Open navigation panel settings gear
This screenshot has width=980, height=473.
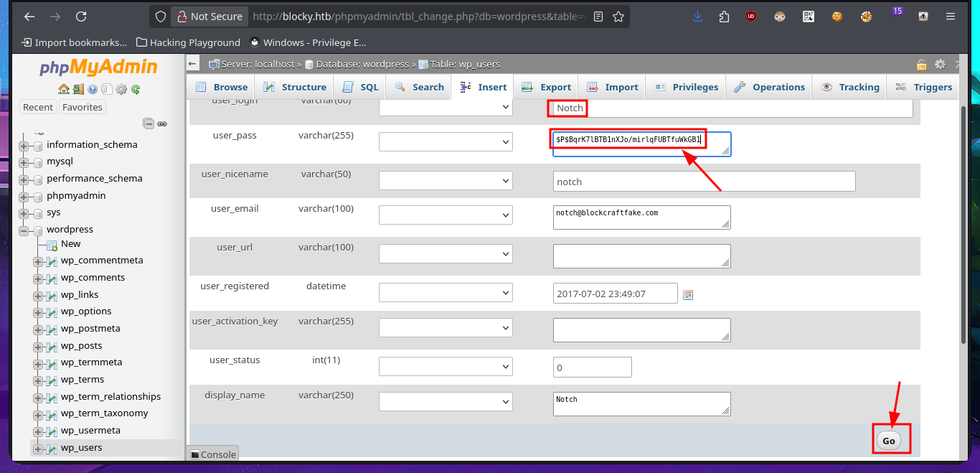[121, 90]
